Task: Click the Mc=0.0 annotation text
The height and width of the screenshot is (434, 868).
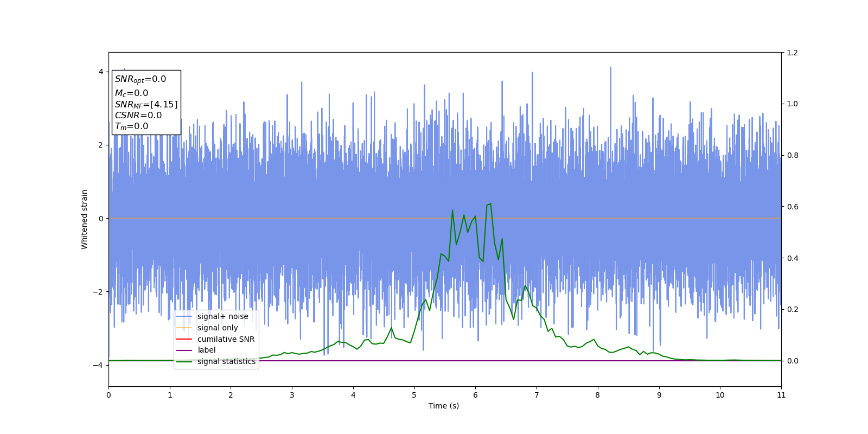Action: coord(131,93)
